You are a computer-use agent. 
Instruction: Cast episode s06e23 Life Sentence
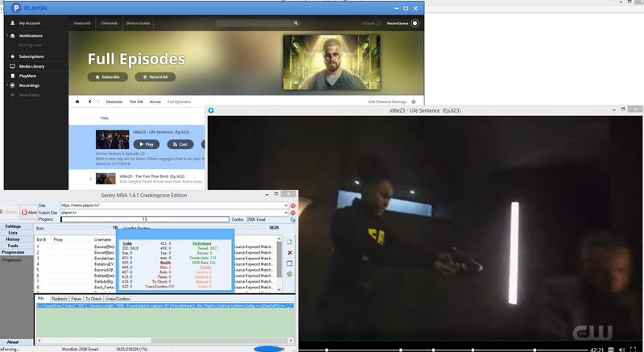click(x=180, y=144)
